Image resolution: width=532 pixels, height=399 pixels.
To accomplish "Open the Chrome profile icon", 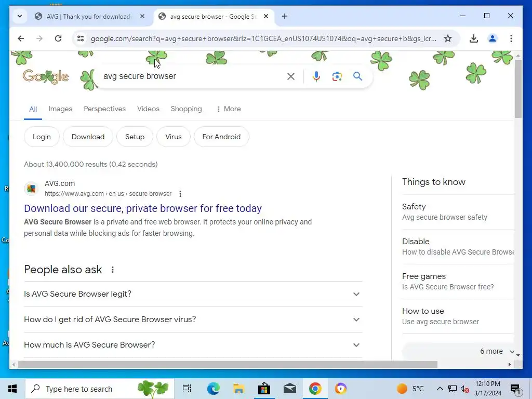I will 493,38.
